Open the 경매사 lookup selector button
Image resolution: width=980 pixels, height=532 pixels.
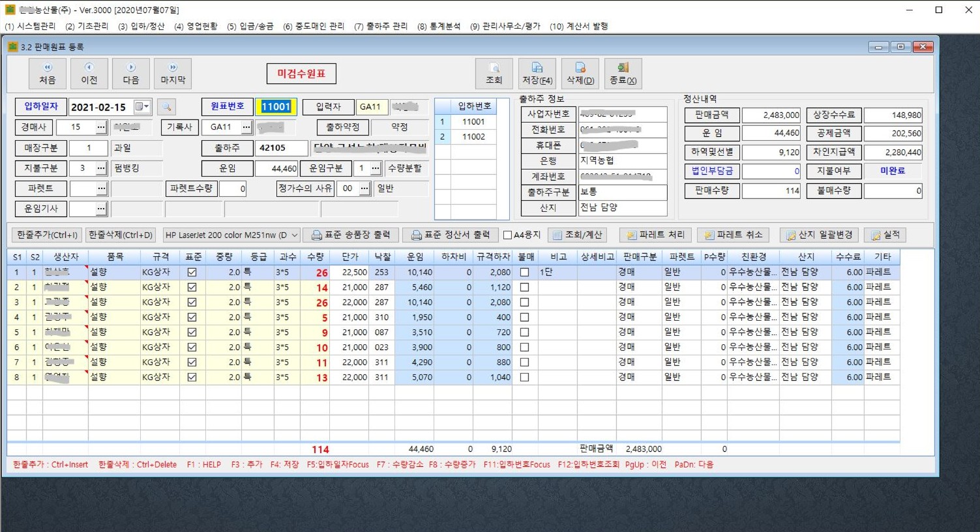100,127
